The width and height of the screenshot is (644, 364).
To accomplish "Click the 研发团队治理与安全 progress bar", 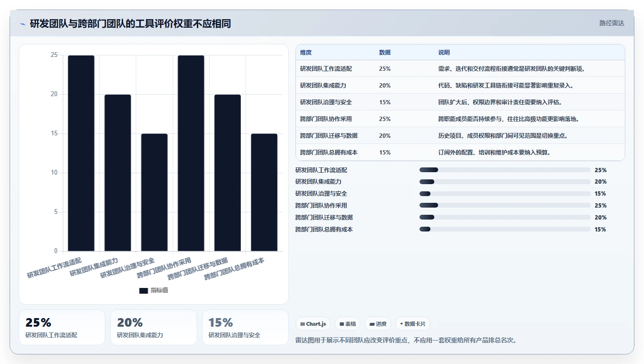I will coord(505,194).
